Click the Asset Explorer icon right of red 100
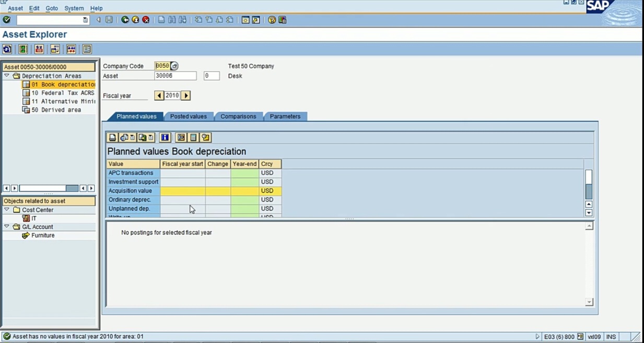 [55, 50]
